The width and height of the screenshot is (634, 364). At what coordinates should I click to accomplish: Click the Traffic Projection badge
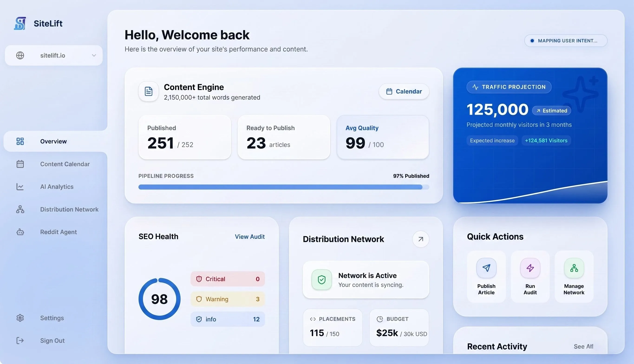pos(509,87)
